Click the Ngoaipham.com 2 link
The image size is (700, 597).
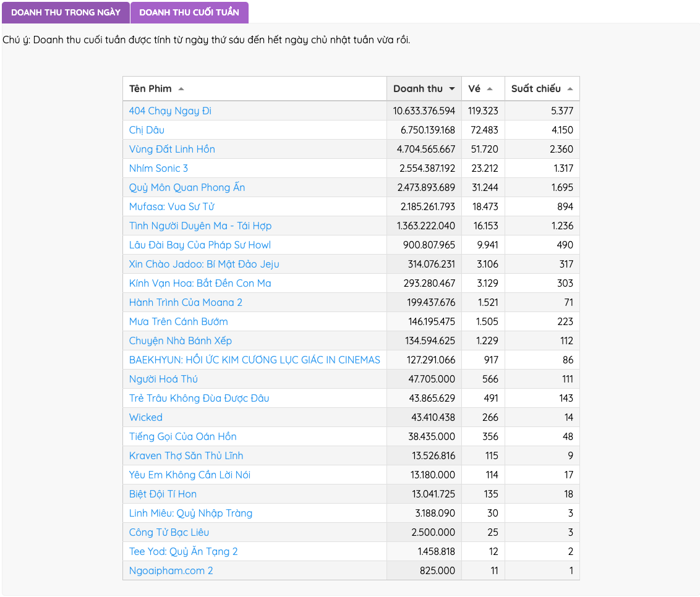coord(171,571)
